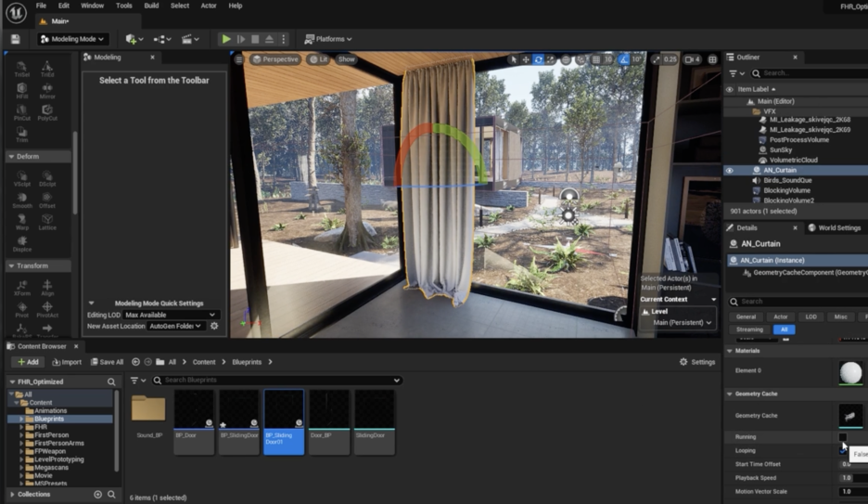
Task: Toggle the Looping checkbox in Geometry Cache
Action: click(843, 450)
